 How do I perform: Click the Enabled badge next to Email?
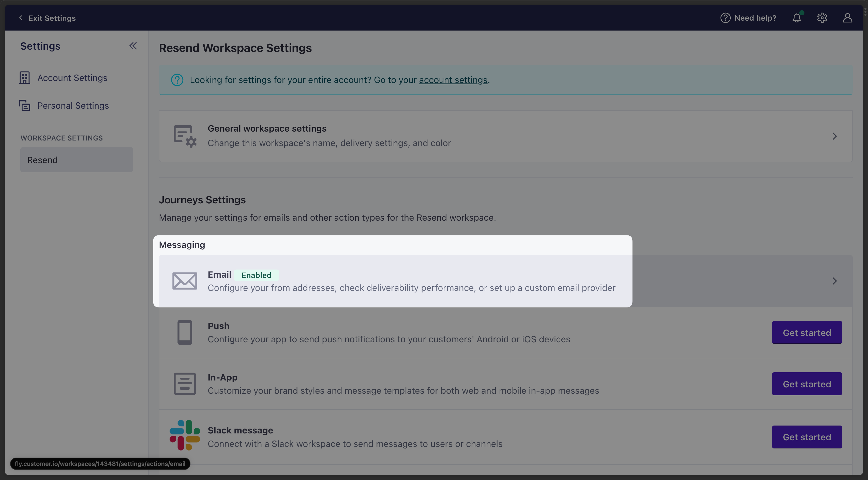coord(257,275)
